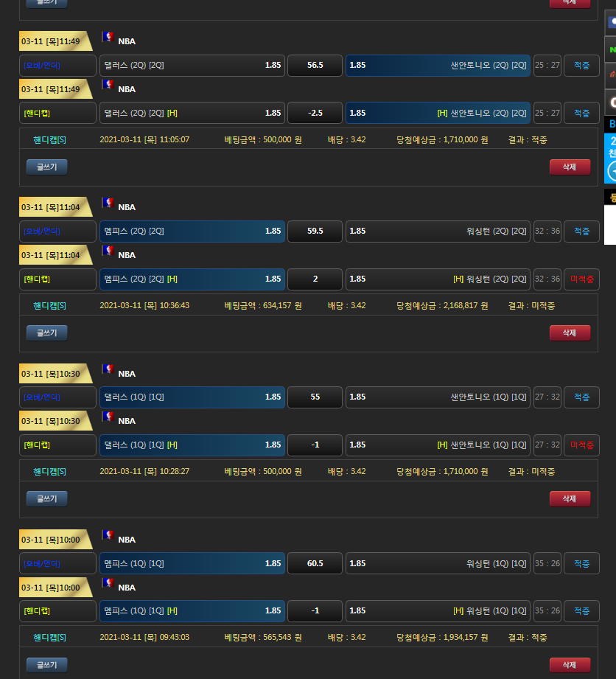Click the NBA flag icon above the 11:49 over/under bet
Image resolution: width=616 pixels, height=679 pixels.
pyautogui.click(x=108, y=37)
